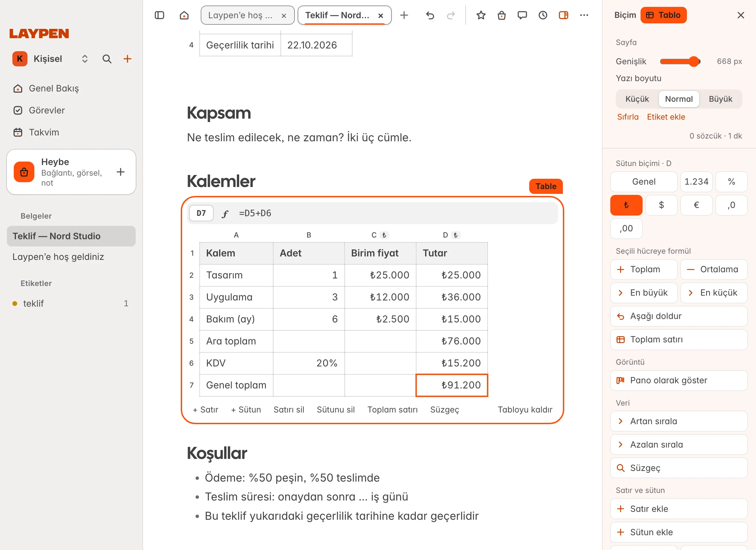Image resolution: width=756 pixels, height=550 pixels.
Task: Click Etiket ekle link
Action: click(666, 117)
